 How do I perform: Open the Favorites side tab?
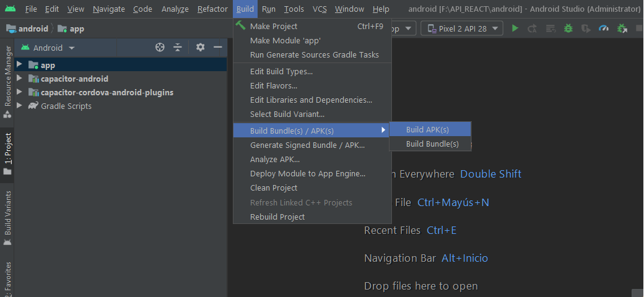click(7, 279)
